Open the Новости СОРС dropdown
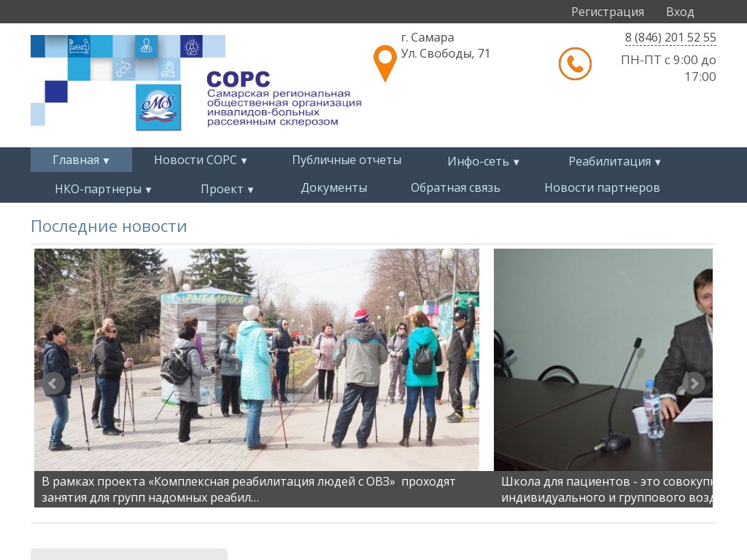 tap(201, 160)
